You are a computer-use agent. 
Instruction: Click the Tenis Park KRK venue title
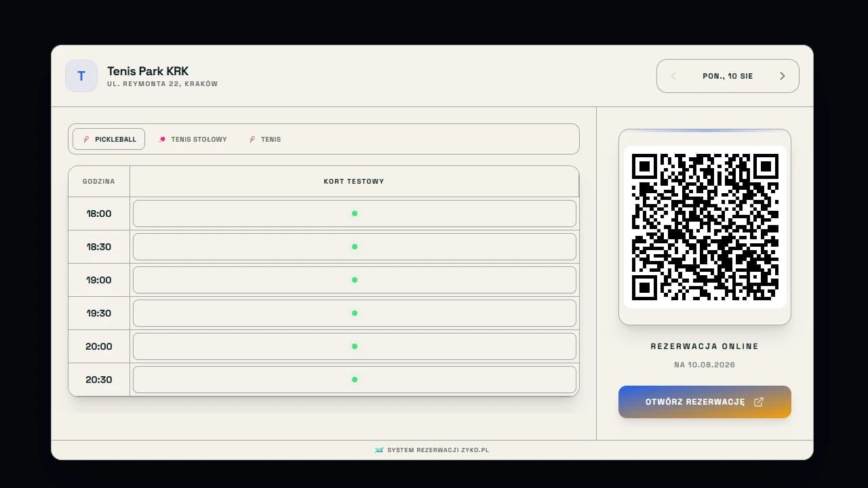pos(148,71)
